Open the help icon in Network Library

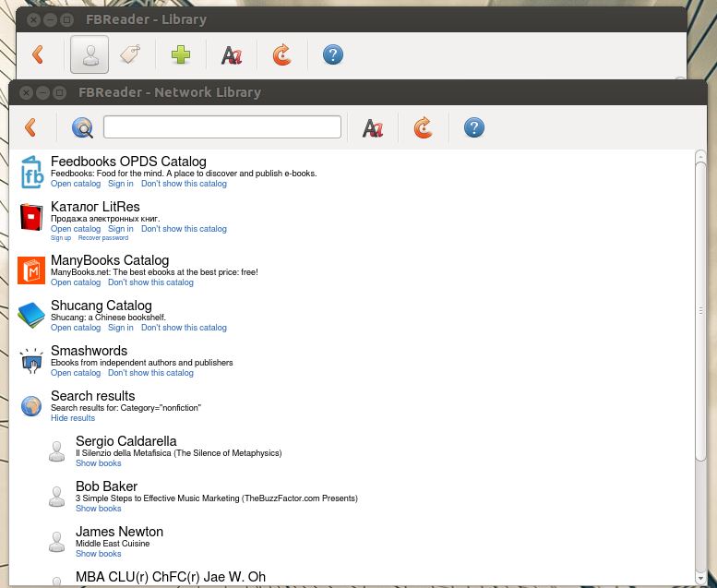click(x=474, y=127)
